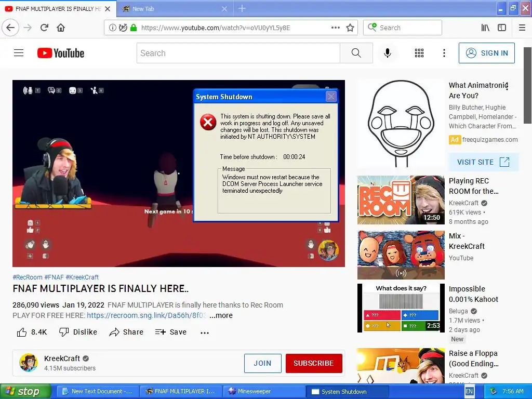Screen dimensions: 532x399
Task: Go back with the browser back arrow
Action: click(10, 28)
